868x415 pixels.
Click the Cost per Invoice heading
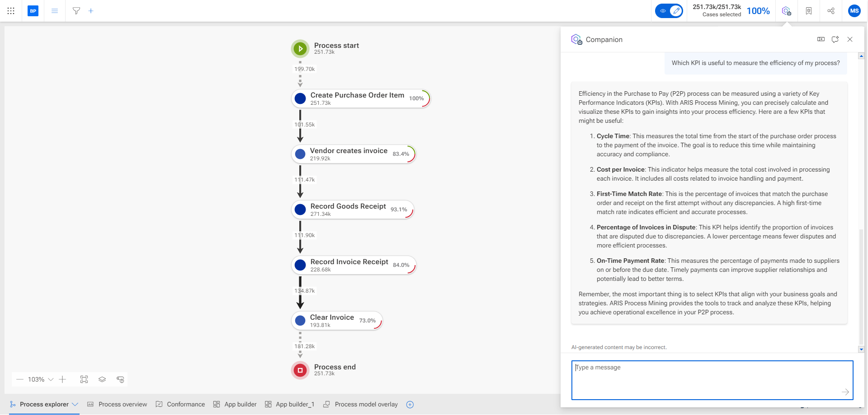621,169
